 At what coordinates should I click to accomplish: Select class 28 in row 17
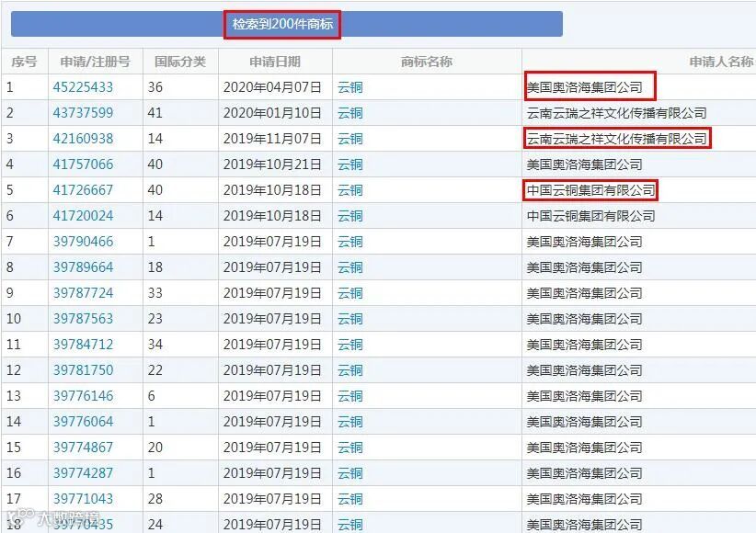click(155, 499)
